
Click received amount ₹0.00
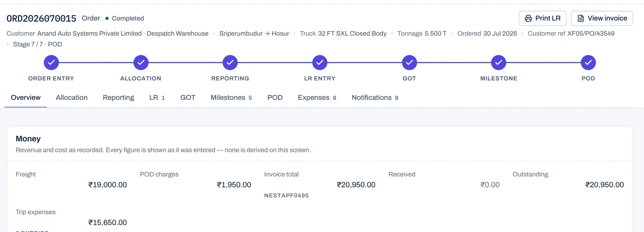point(490,185)
